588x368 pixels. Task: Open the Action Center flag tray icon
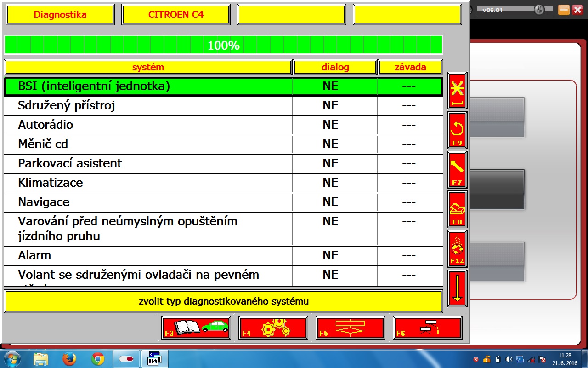pyautogui.click(x=542, y=359)
